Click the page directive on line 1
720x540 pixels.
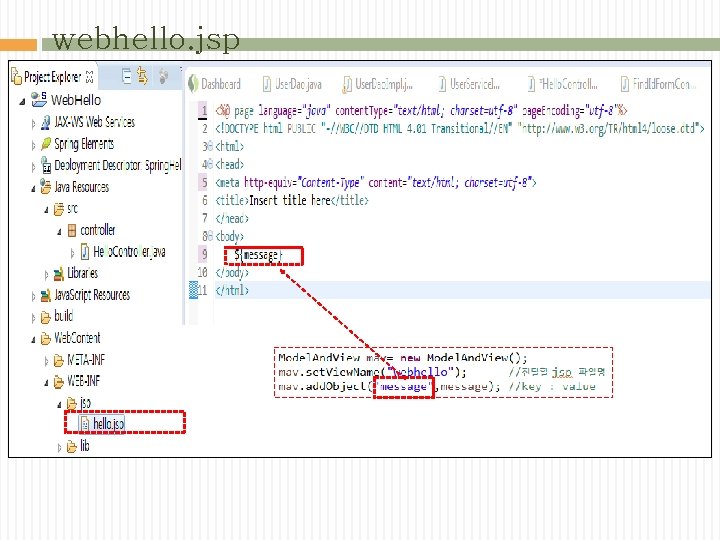(421, 110)
